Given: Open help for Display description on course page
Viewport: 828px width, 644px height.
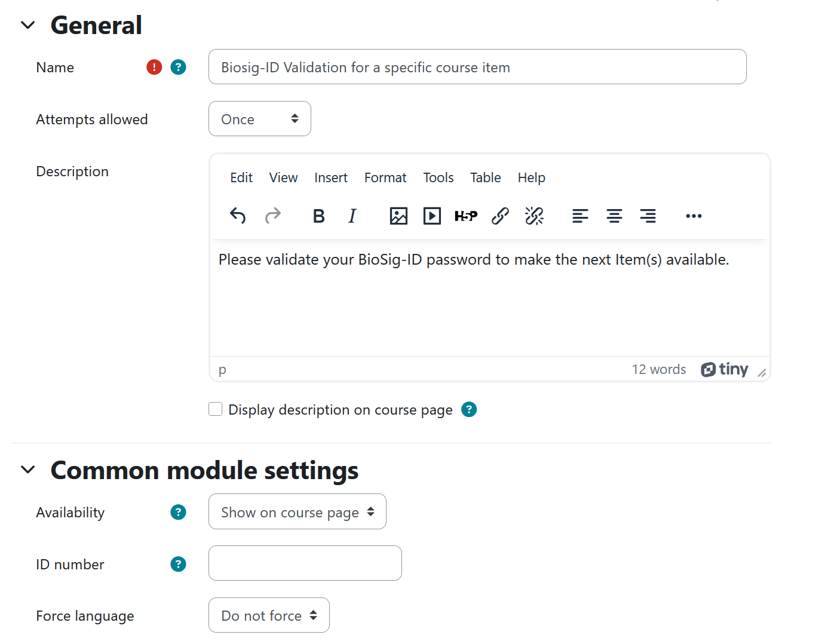Looking at the screenshot, I should pyautogui.click(x=469, y=409).
